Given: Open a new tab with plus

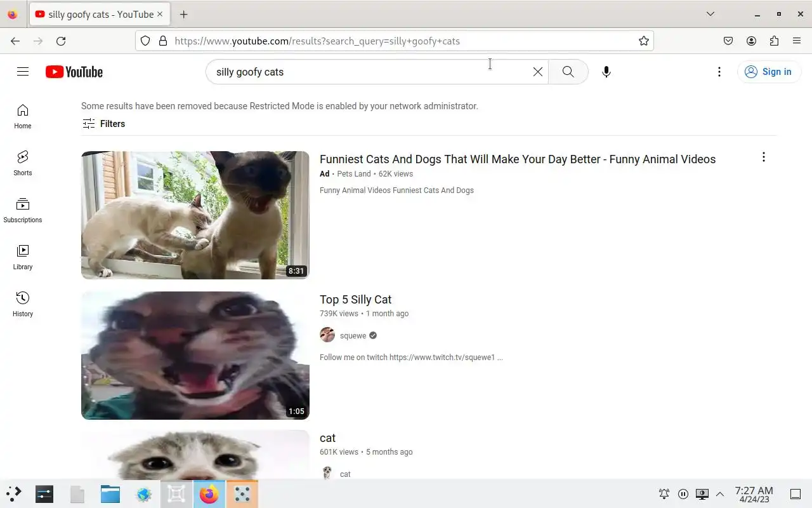Looking at the screenshot, I should coord(183,14).
